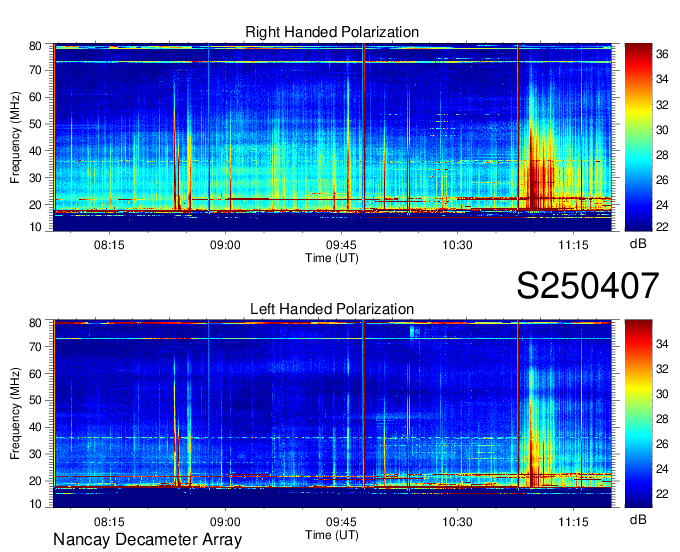Select the dB unit under left-handed colorbar

(638, 519)
